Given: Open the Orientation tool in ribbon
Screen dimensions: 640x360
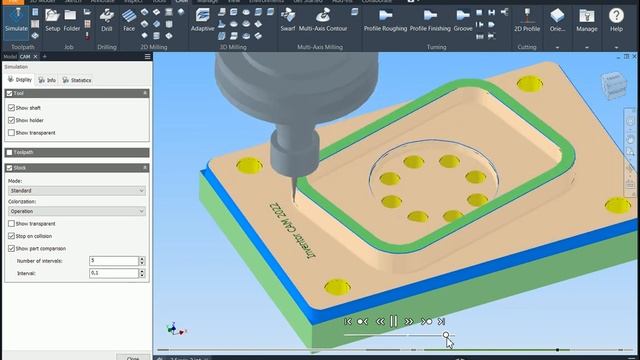Looking at the screenshot, I should (557, 21).
